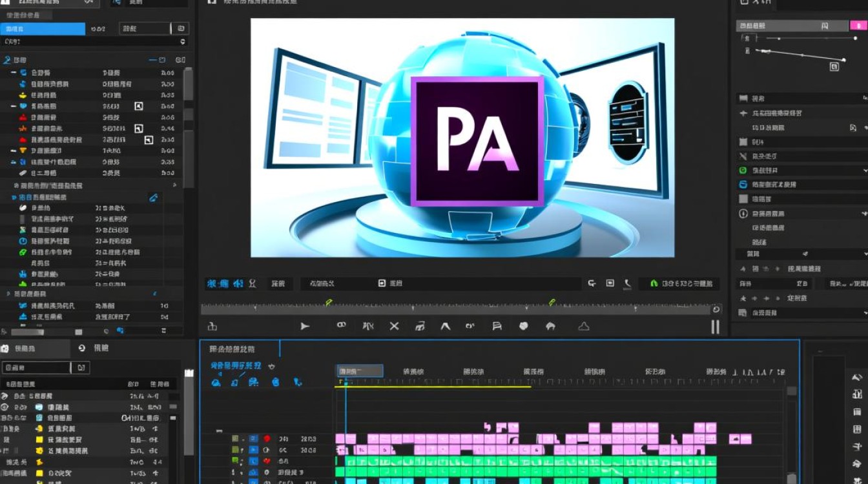Click the magenta button in top-right panel
The width and height of the screenshot is (868, 484).
pyautogui.click(x=857, y=26)
